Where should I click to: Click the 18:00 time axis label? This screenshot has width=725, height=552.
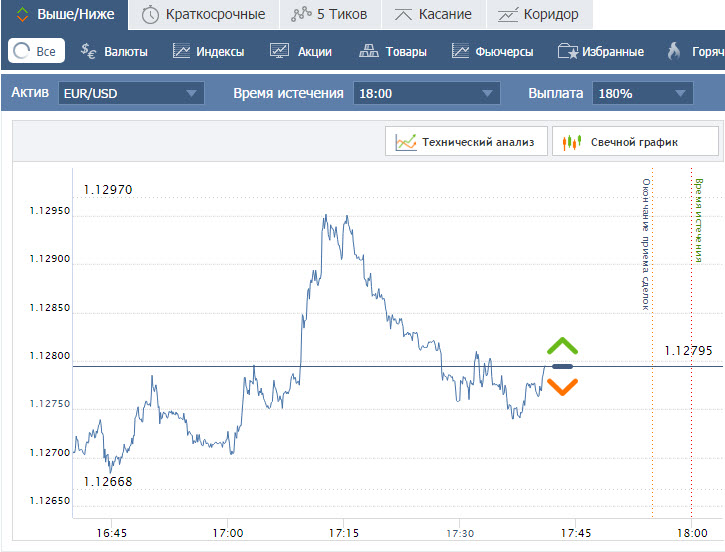pos(692,533)
